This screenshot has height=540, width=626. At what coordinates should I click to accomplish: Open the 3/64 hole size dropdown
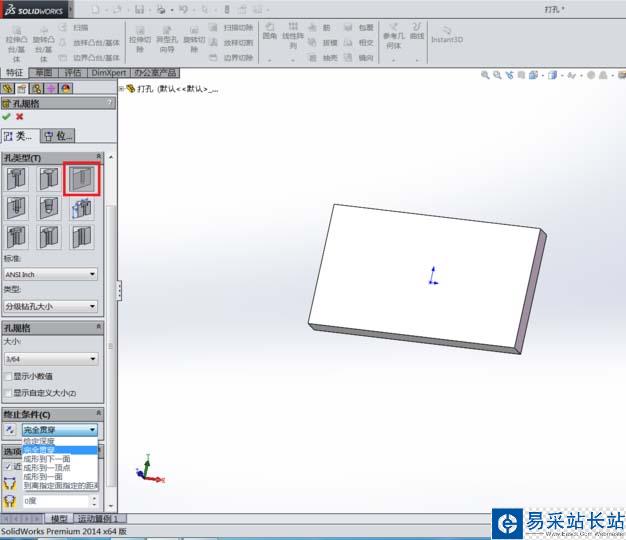pyautogui.click(x=50, y=359)
